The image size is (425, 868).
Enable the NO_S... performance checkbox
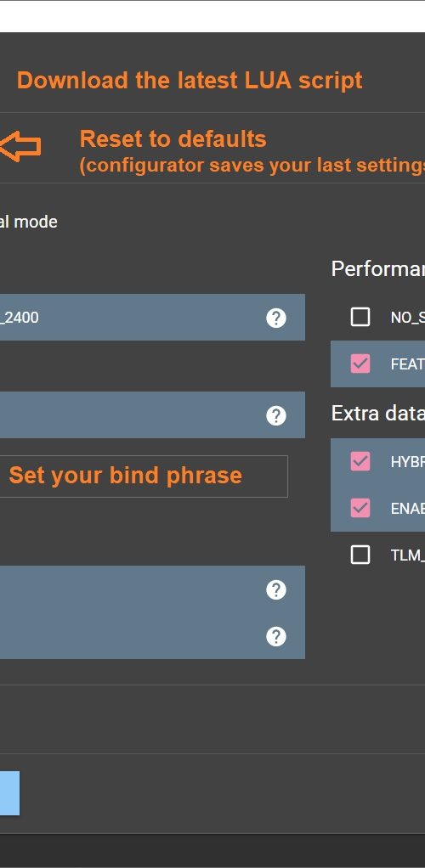(360, 317)
